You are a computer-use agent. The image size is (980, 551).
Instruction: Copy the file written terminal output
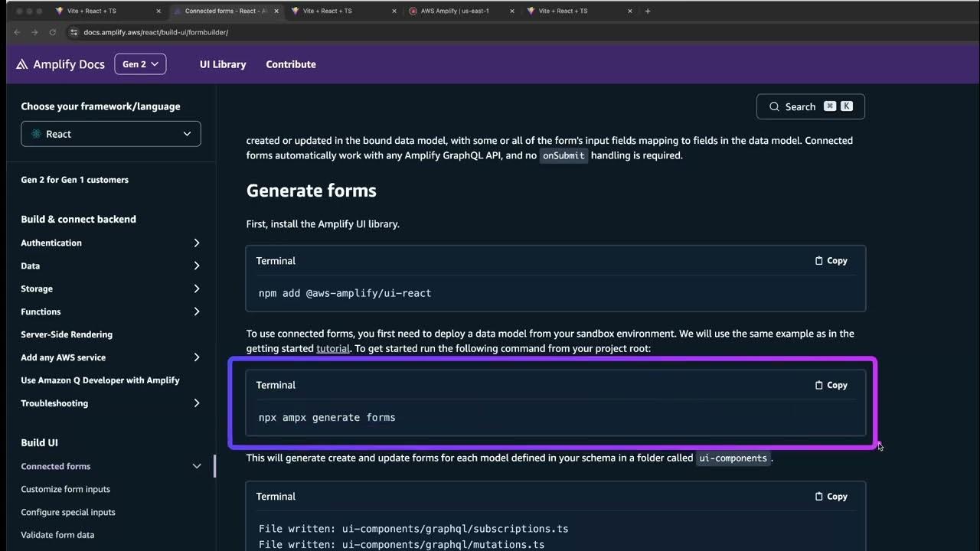coord(831,497)
